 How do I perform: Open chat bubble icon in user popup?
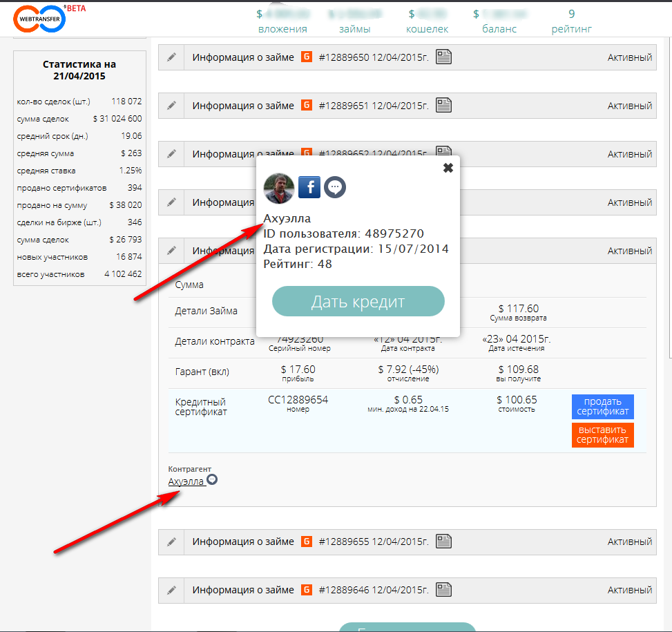pyautogui.click(x=335, y=187)
